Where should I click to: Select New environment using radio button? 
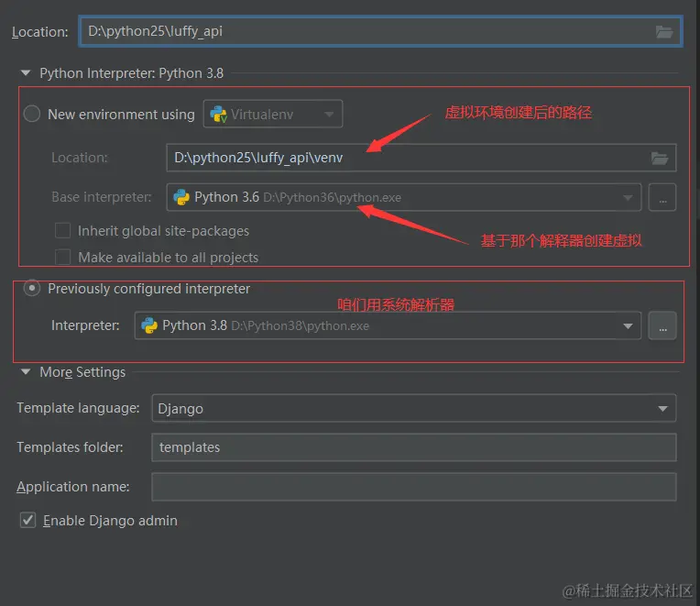click(32, 114)
